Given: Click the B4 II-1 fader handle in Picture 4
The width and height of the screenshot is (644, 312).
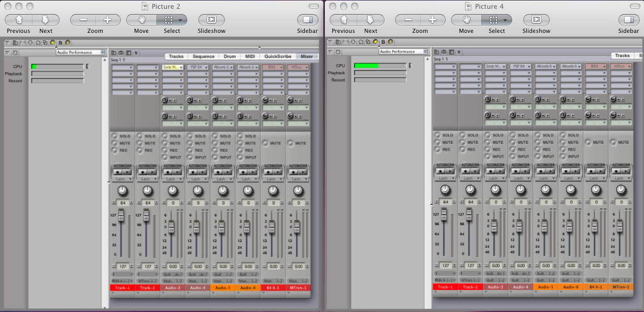Looking at the screenshot, I should [x=595, y=226].
